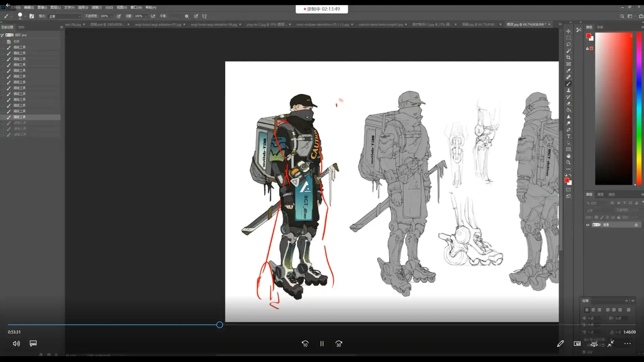Skip forward 30 seconds

coord(338,344)
